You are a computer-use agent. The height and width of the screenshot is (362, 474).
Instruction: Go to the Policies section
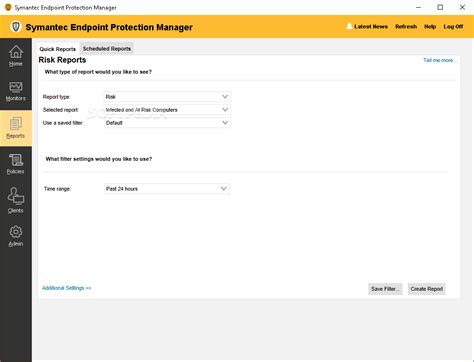[x=16, y=164]
